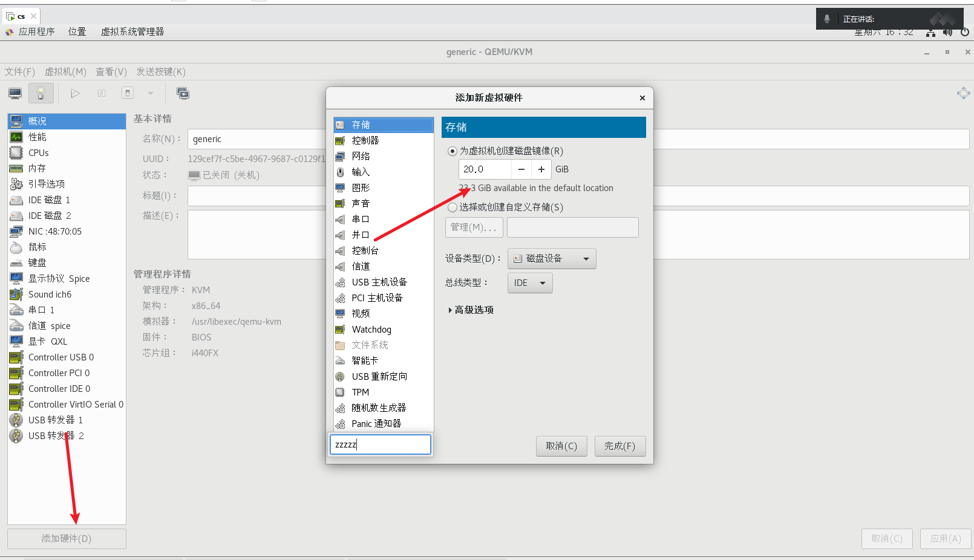Click the 完成(F) button

coord(619,446)
